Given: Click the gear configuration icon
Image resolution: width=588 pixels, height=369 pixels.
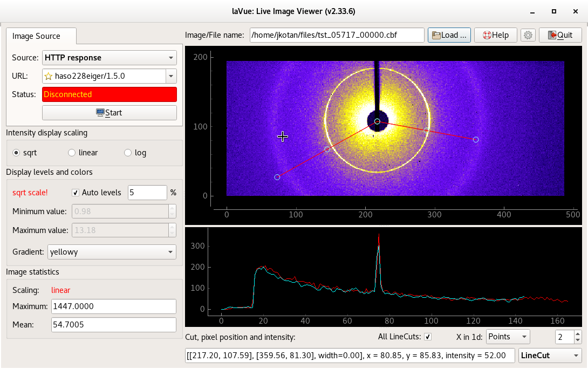Looking at the screenshot, I should [528, 35].
